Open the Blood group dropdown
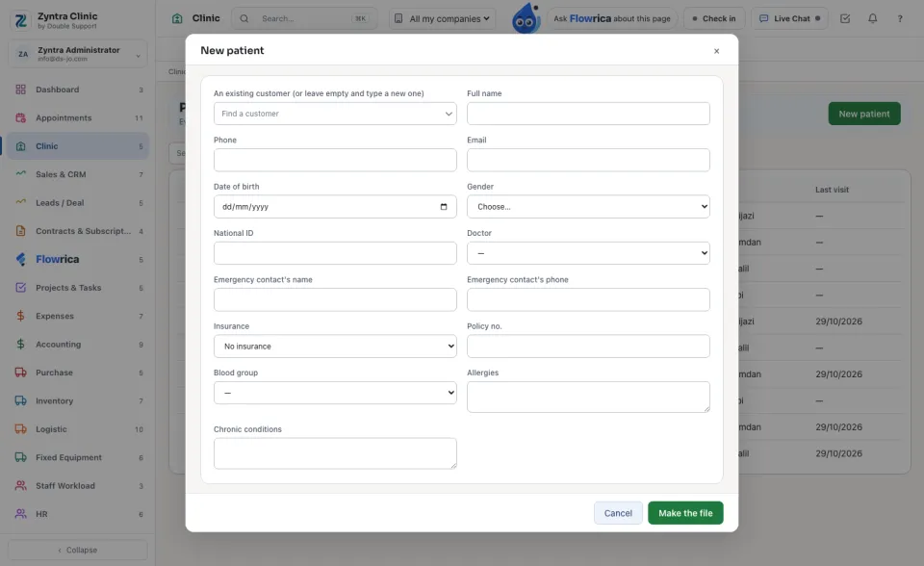The height and width of the screenshot is (566, 924). pyautogui.click(x=335, y=394)
